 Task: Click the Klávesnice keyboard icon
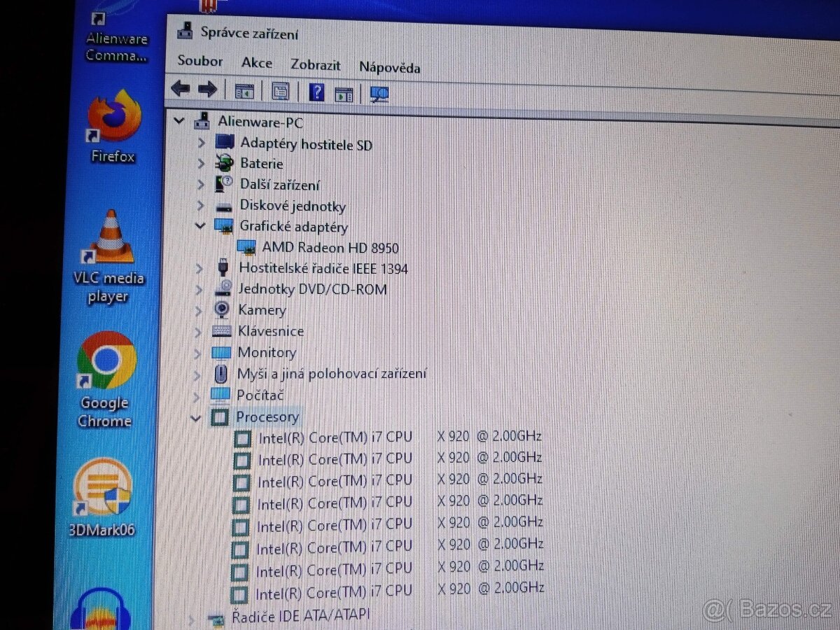(x=222, y=330)
